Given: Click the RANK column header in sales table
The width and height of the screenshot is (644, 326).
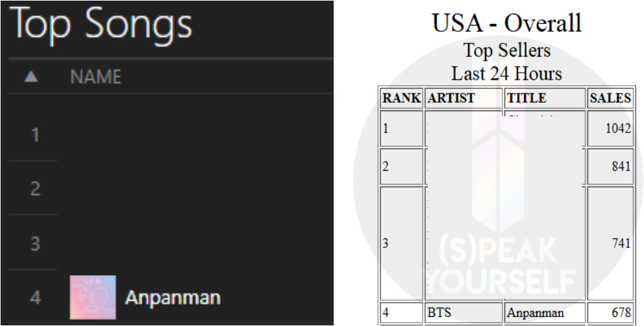Looking at the screenshot, I should click(401, 99).
